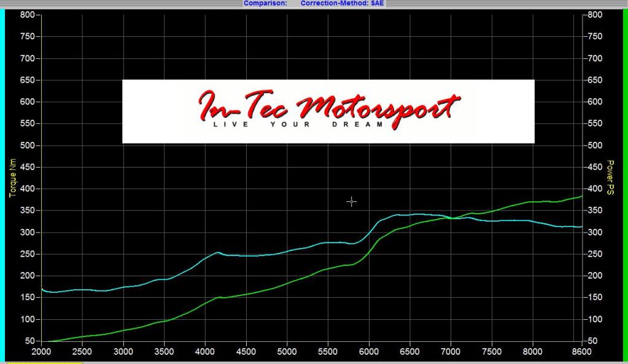Click the 500 value on the Power axis

point(595,145)
